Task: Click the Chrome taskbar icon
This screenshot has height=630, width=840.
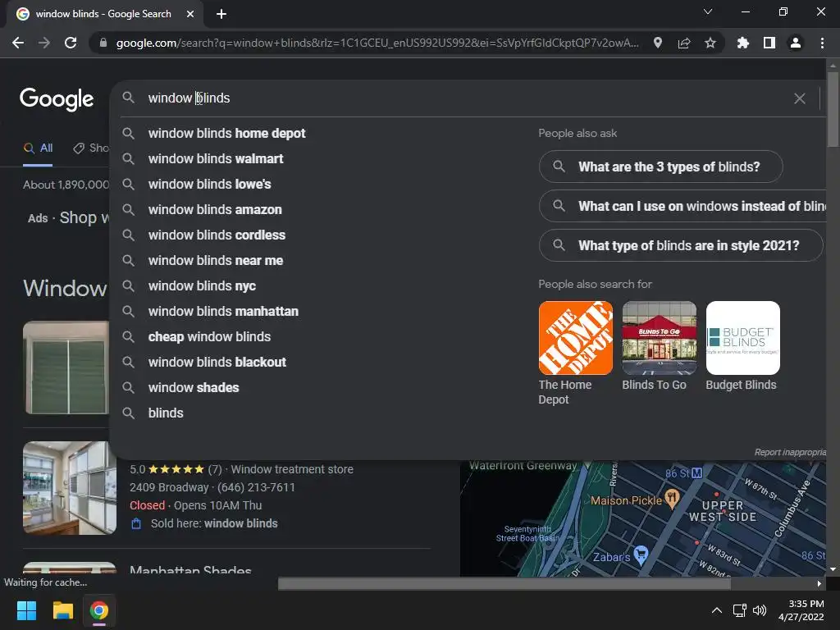Action: (99, 610)
